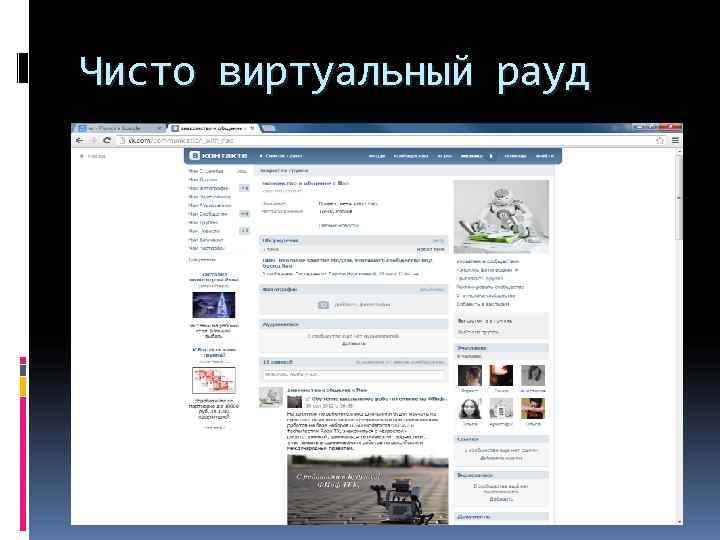
Task: Click the play icon next to музыка
Action: (x=491, y=156)
